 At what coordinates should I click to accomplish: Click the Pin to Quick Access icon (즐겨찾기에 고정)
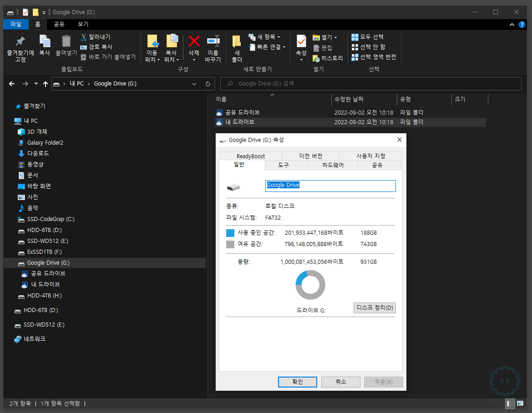(x=20, y=42)
